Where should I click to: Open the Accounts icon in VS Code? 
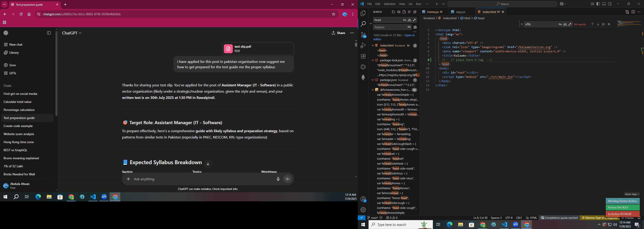pos(363,199)
